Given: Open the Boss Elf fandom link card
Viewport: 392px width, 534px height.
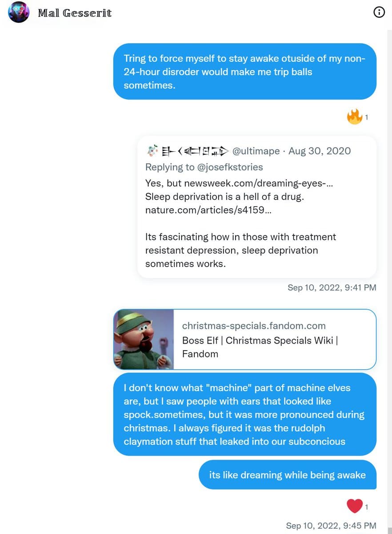Looking at the screenshot, I should pos(245,340).
